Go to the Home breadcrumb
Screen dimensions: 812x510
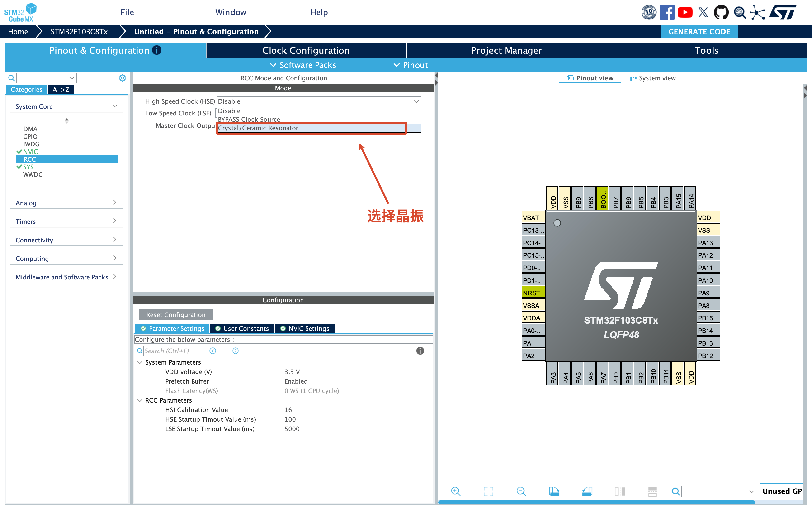(18, 31)
